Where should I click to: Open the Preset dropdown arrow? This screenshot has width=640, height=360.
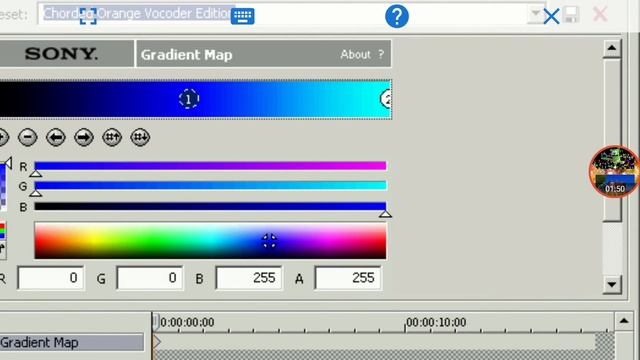click(535, 13)
